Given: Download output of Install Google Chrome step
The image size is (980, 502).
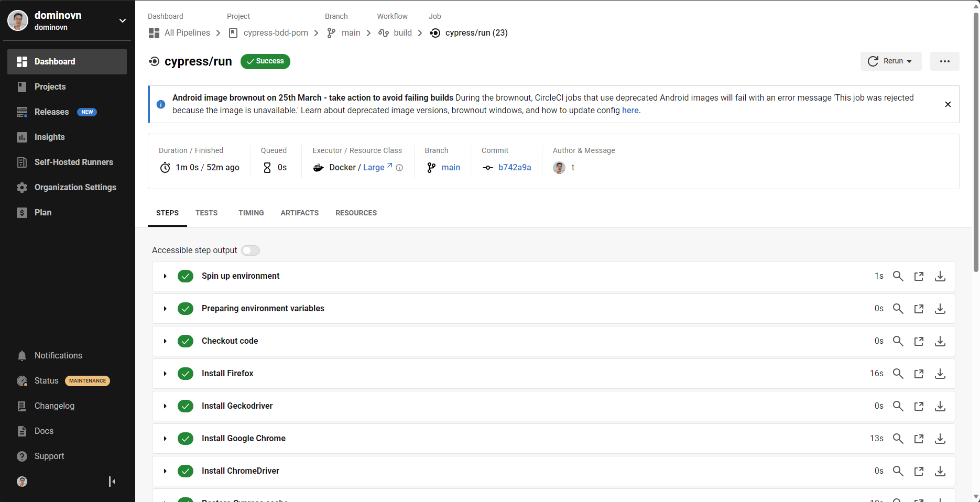Looking at the screenshot, I should 940,439.
